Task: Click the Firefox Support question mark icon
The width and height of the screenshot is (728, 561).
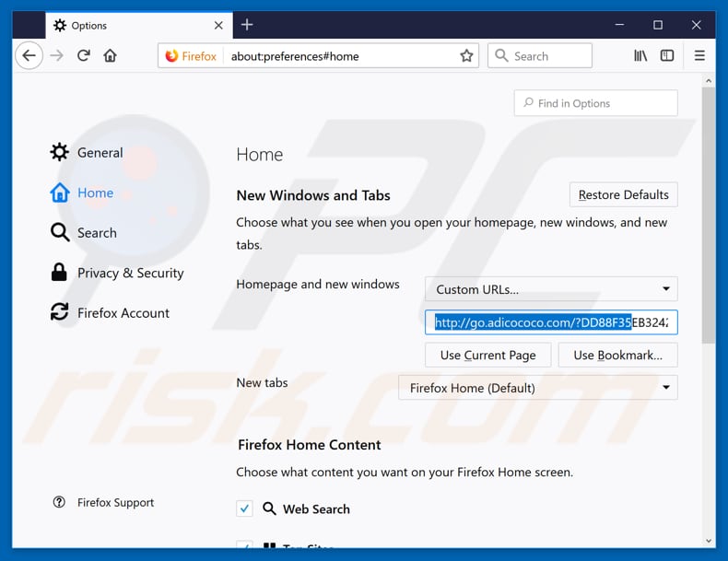Action: click(x=59, y=502)
